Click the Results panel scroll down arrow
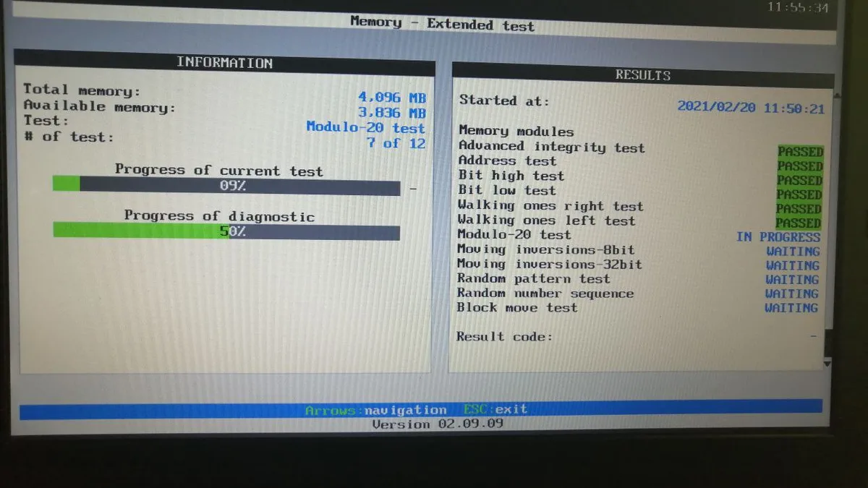868x488 pixels. [x=828, y=364]
